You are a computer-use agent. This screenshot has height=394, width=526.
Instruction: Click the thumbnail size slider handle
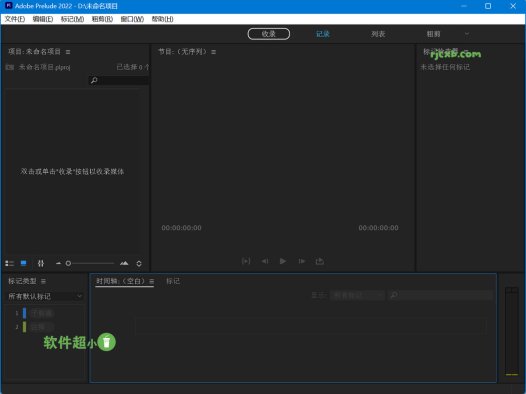(68, 264)
